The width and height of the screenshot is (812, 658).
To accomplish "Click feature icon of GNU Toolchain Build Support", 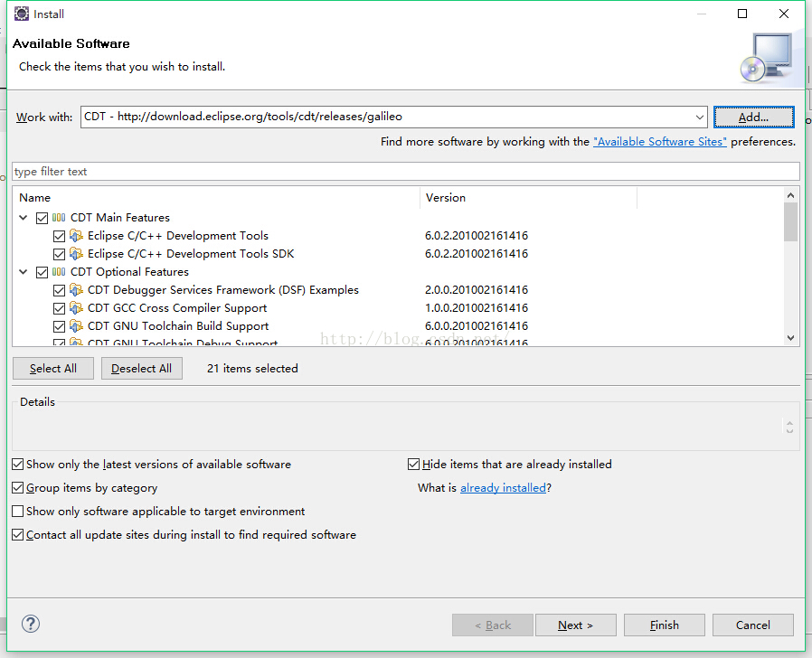I will click(x=76, y=326).
